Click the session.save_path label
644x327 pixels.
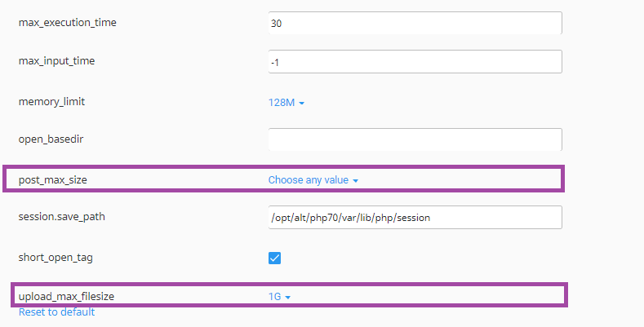[x=62, y=217]
